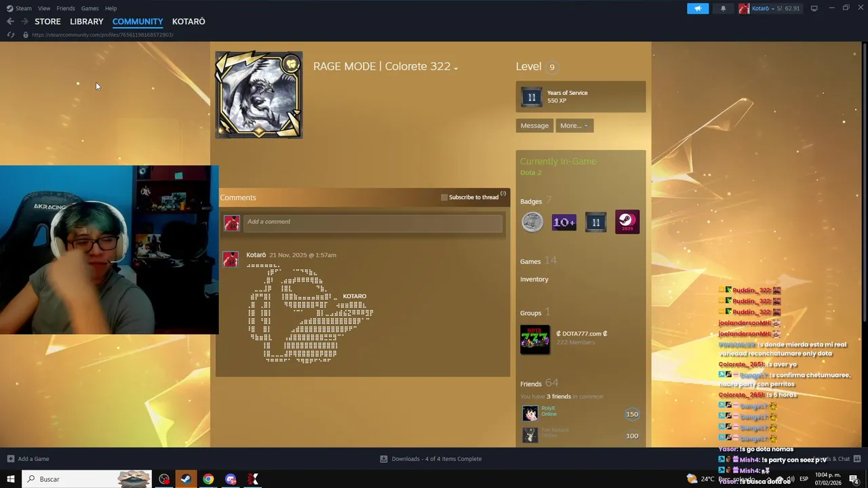868x488 pixels.
Task: Click Kotarō commenter avatar
Action: point(231,259)
